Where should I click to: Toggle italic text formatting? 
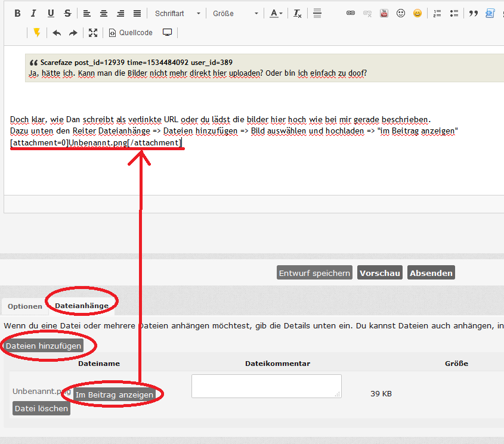point(33,13)
